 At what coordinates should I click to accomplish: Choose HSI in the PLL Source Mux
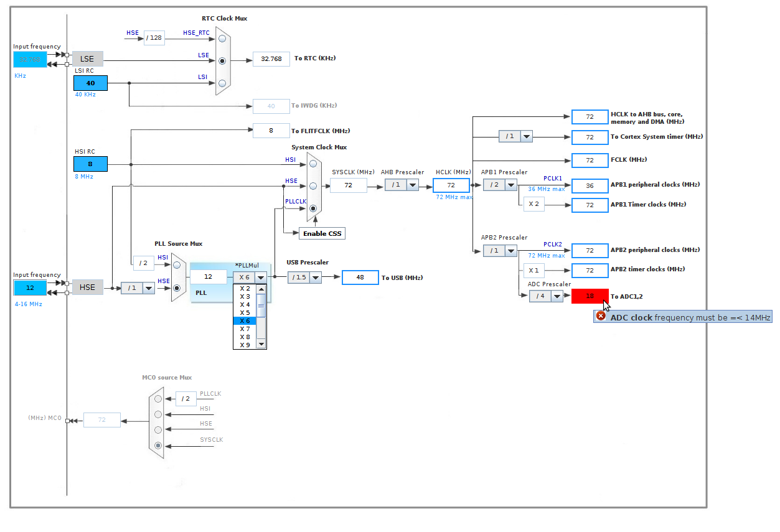[x=177, y=264]
